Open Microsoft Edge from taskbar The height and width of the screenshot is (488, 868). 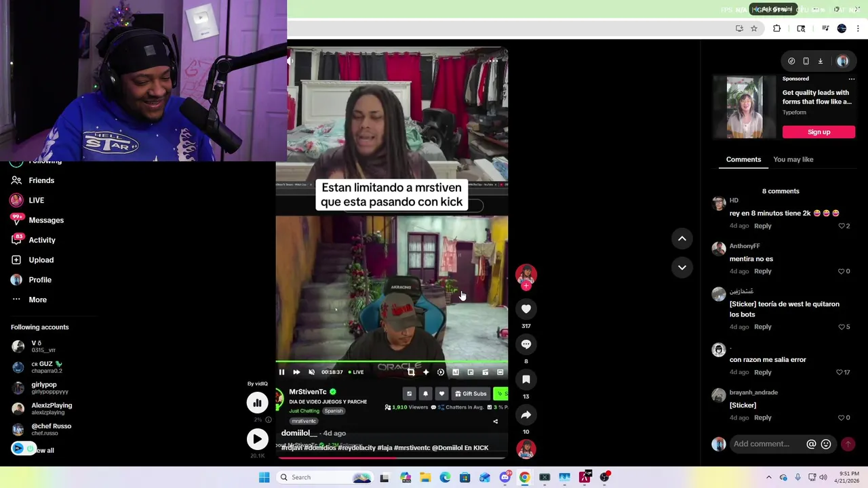(x=445, y=477)
